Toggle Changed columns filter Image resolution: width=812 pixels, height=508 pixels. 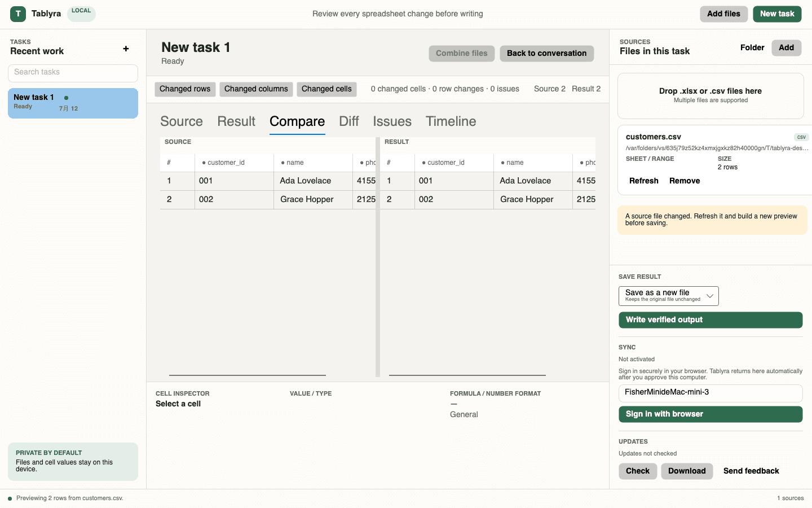(256, 89)
